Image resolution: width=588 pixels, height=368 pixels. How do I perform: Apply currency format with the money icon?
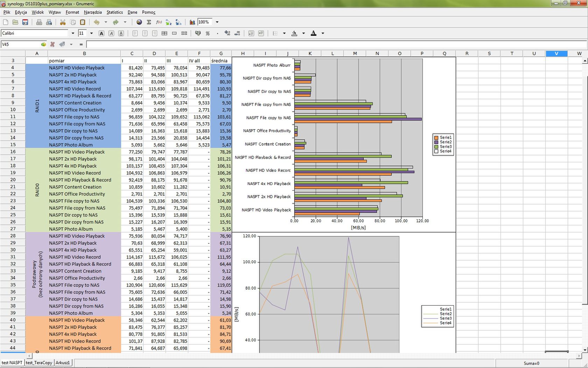[x=198, y=33]
